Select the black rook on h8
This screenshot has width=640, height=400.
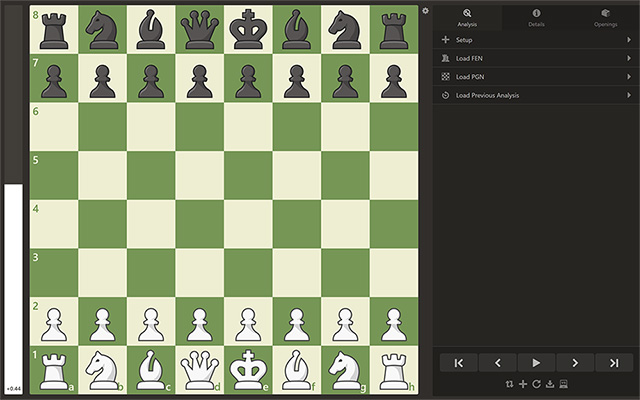tap(394, 29)
